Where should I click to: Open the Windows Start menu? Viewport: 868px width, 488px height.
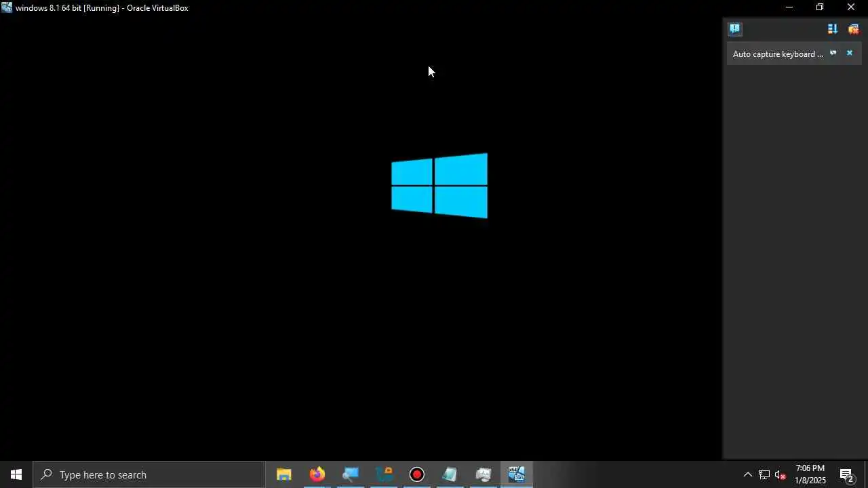coord(16,474)
